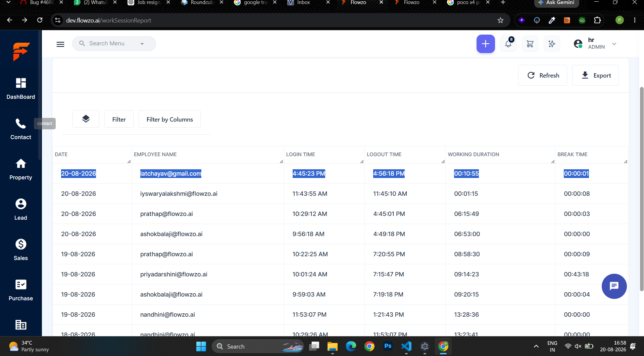
Task: Expand the hr ADMIN account chevron
Action: click(x=614, y=44)
